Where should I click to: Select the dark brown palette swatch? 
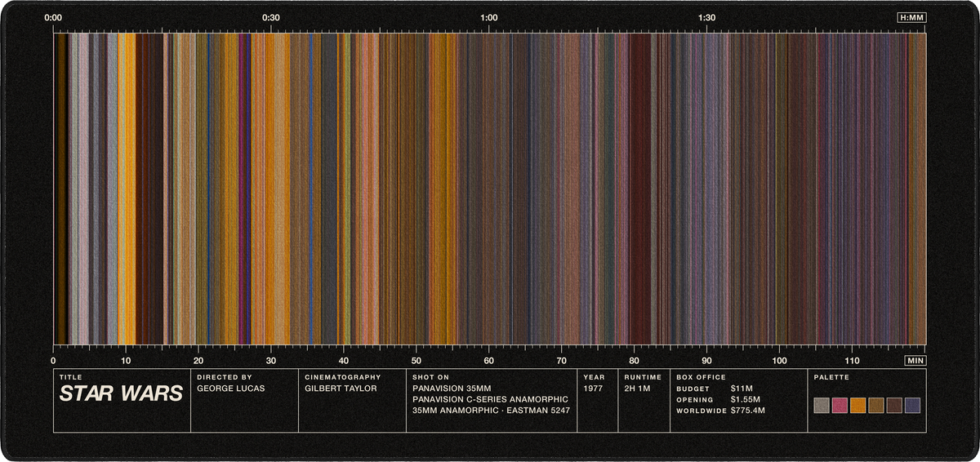pos(894,406)
